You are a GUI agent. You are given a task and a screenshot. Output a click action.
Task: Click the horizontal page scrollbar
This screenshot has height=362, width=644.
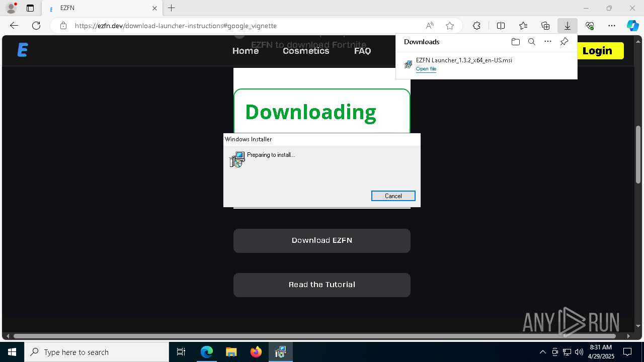click(315, 336)
